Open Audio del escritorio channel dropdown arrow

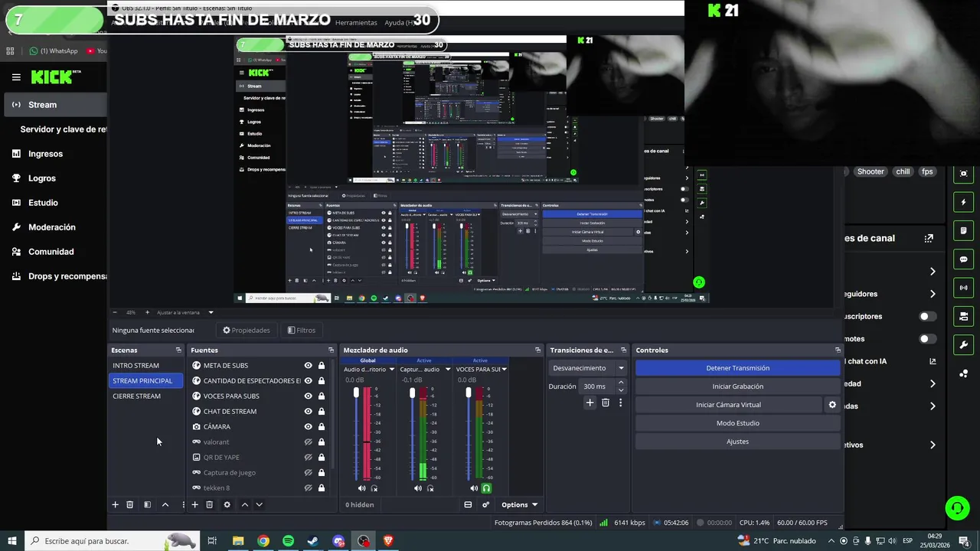click(391, 370)
